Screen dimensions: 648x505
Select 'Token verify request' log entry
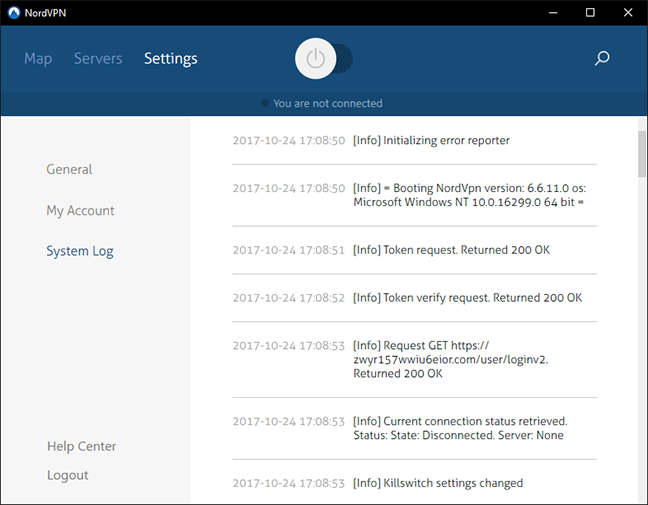(415, 298)
